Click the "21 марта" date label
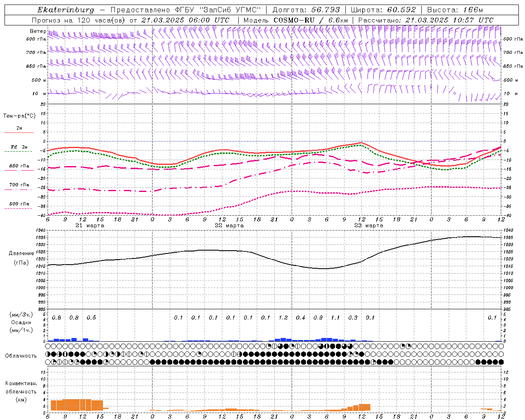Viewport: 525px width, 420px height. pos(90,226)
